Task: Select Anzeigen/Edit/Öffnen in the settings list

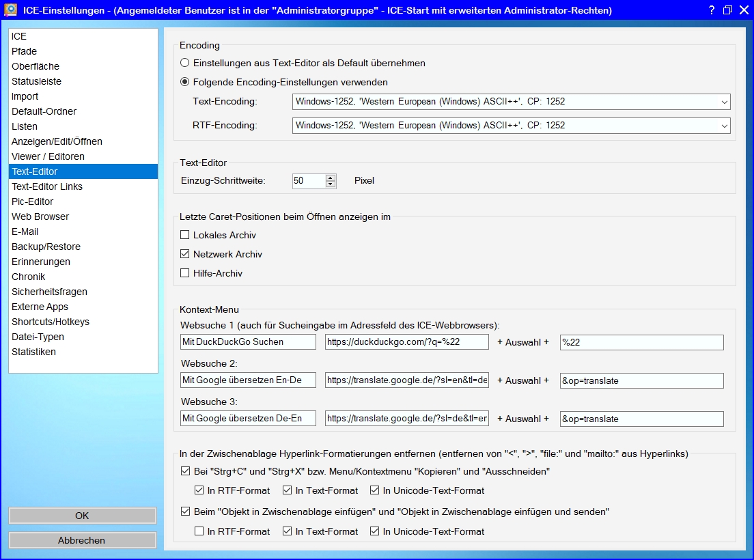Action: tap(83, 141)
